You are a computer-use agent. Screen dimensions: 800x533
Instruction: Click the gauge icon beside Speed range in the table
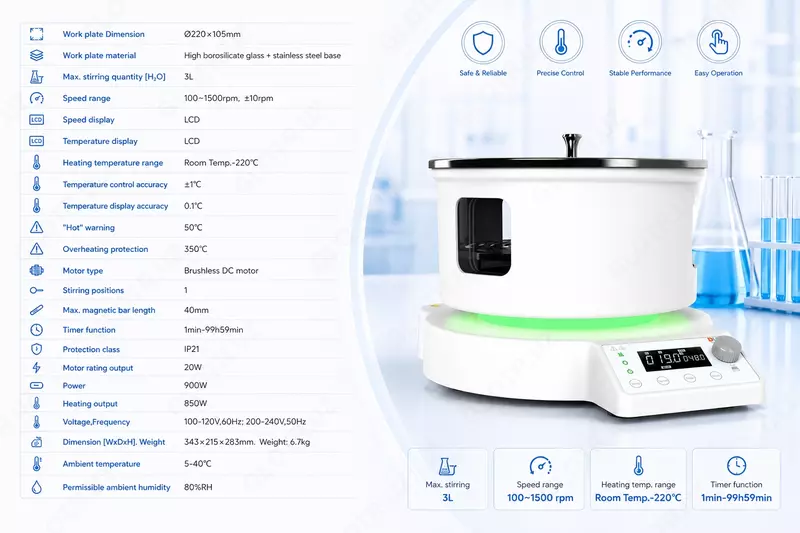click(x=36, y=98)
